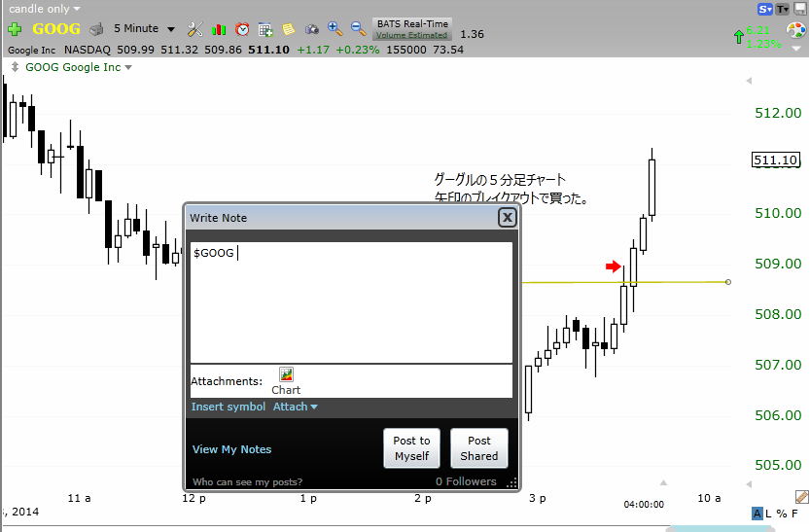Click the Post Shared button
Image resolution: width=810 pixels, height=532 pixels.
[478, 448]
